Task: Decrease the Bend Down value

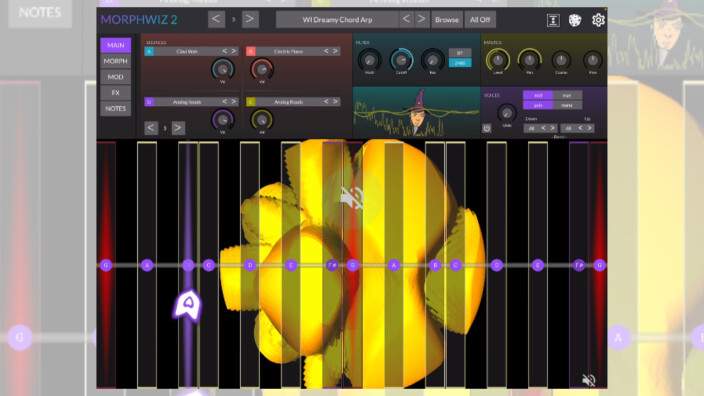Action: 543,128
